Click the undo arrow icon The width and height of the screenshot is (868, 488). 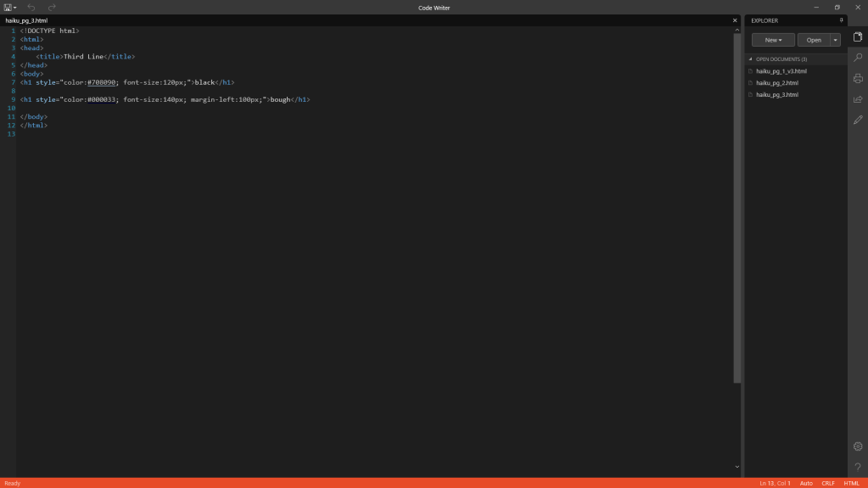point(31,8)
